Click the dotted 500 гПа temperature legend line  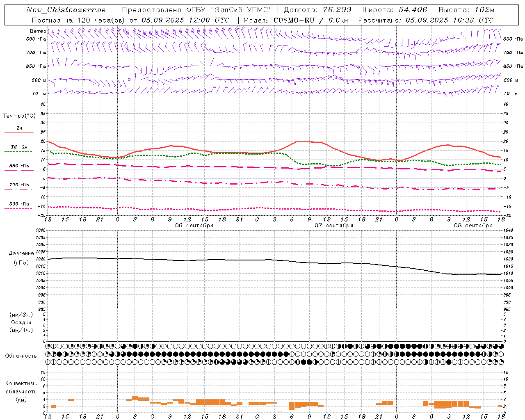click(x=18, y=208)
